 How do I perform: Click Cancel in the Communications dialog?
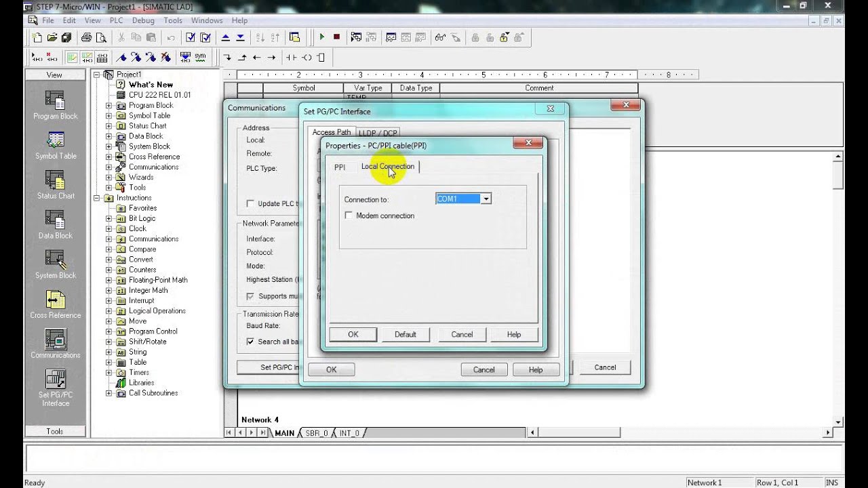coord(605,367)
